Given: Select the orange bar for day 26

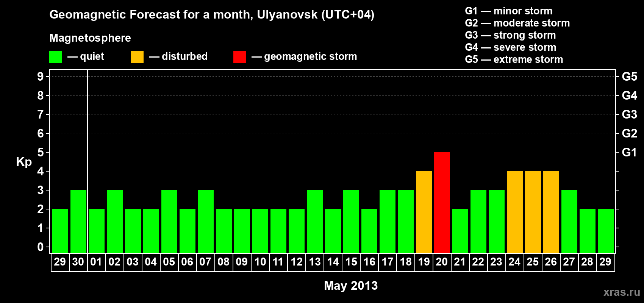Looking at the screenshot, I should [x=551, y=212].
